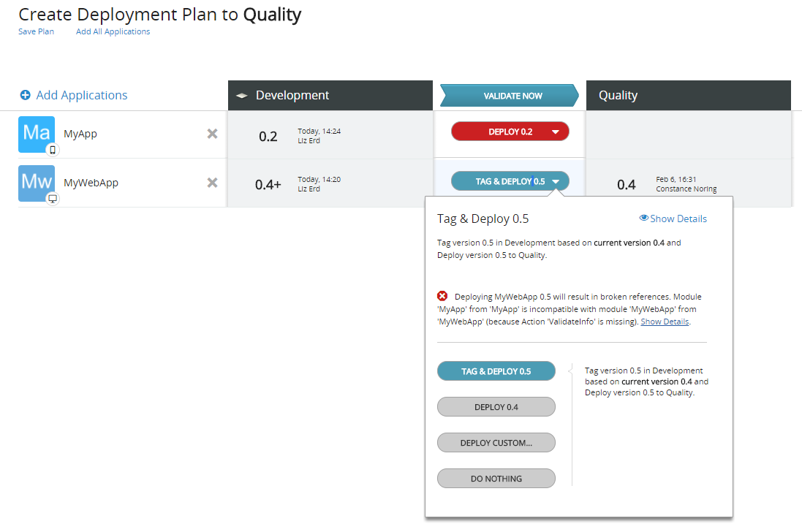Click the desktop badge on MyWebApp
This screenshot has width=802, height=532.
pos(51,199)
